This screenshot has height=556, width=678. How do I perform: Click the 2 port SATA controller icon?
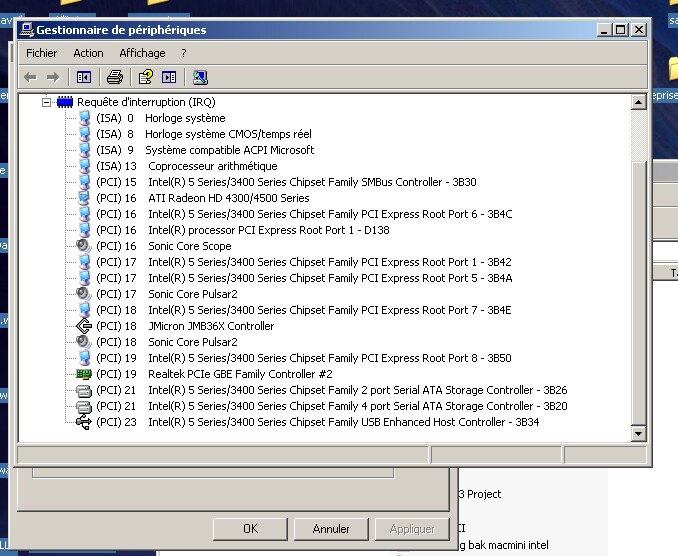click(x=83, y=390)
